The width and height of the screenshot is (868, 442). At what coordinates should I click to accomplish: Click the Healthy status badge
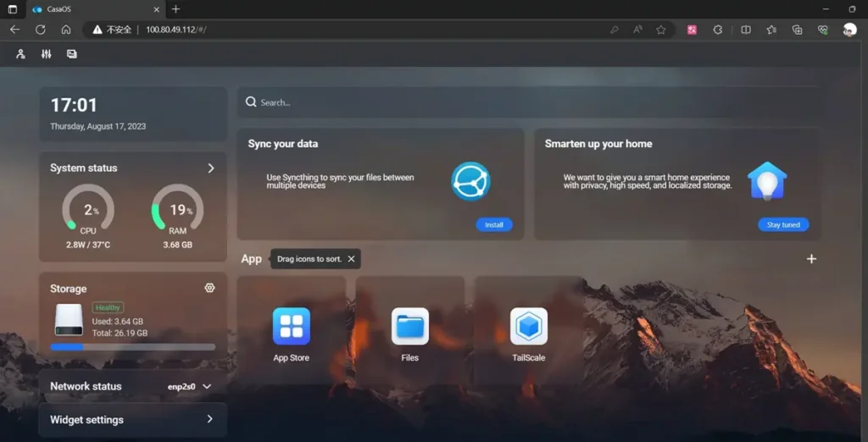coord(108,307)
